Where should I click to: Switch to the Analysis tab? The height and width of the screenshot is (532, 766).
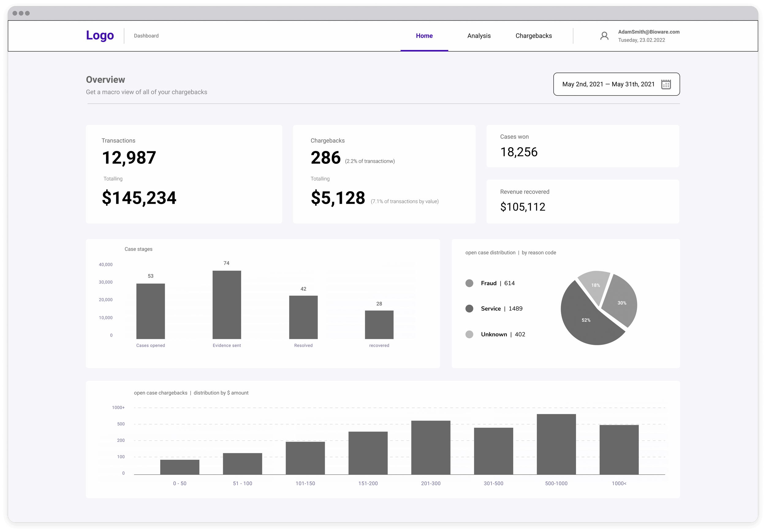[479, 36]
